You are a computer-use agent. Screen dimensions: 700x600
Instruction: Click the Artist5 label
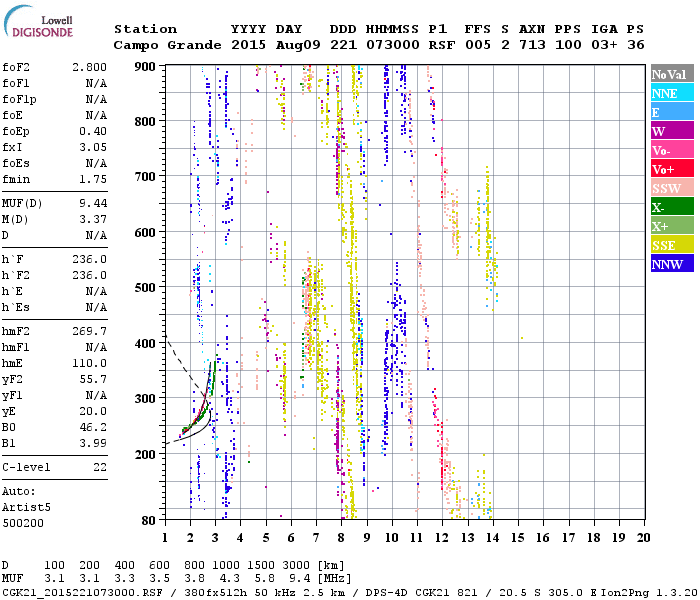[26, 508]
